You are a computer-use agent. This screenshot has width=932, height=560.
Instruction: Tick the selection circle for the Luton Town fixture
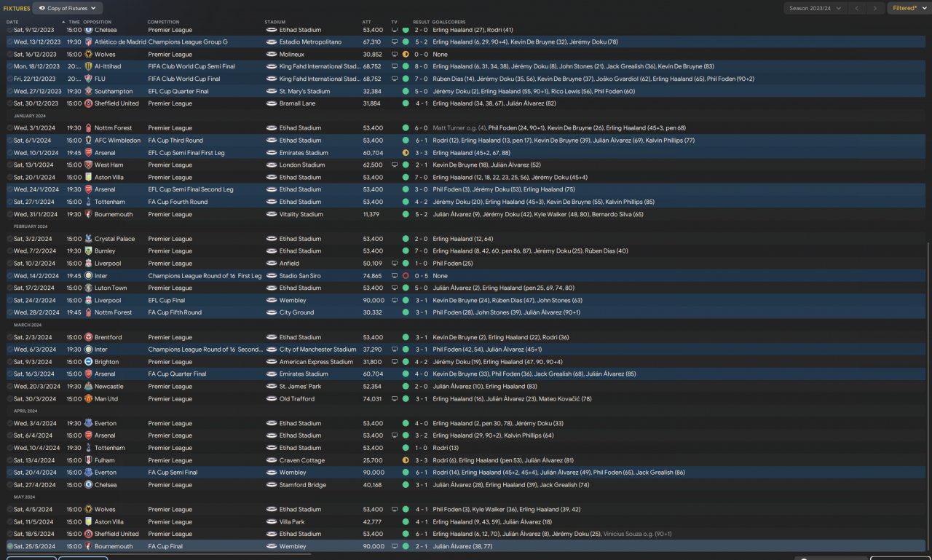[9, 288]
